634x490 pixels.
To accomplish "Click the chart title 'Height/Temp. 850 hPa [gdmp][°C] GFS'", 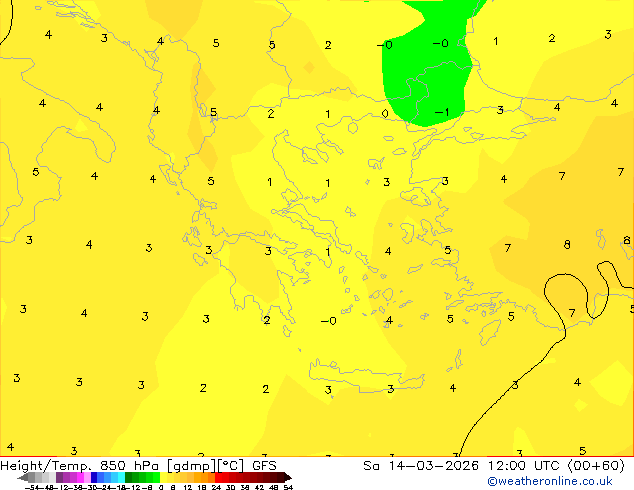I will click(x=138, y=466).
